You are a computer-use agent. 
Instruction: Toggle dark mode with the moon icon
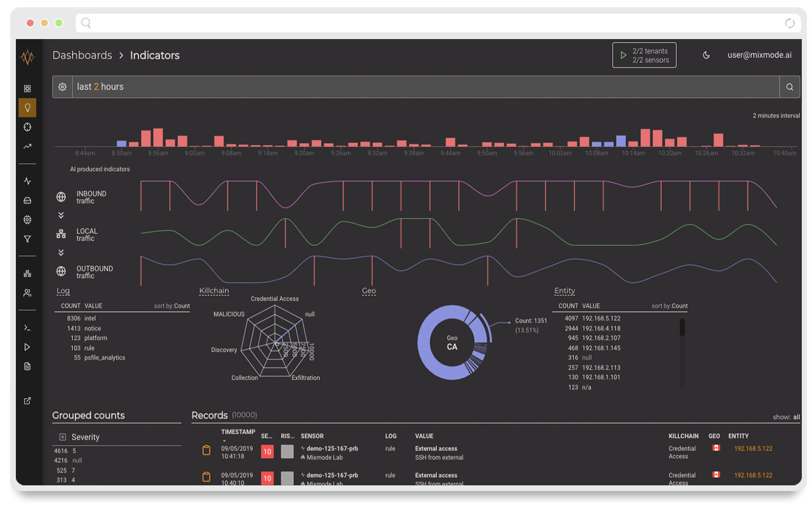(x=706, y=55)
